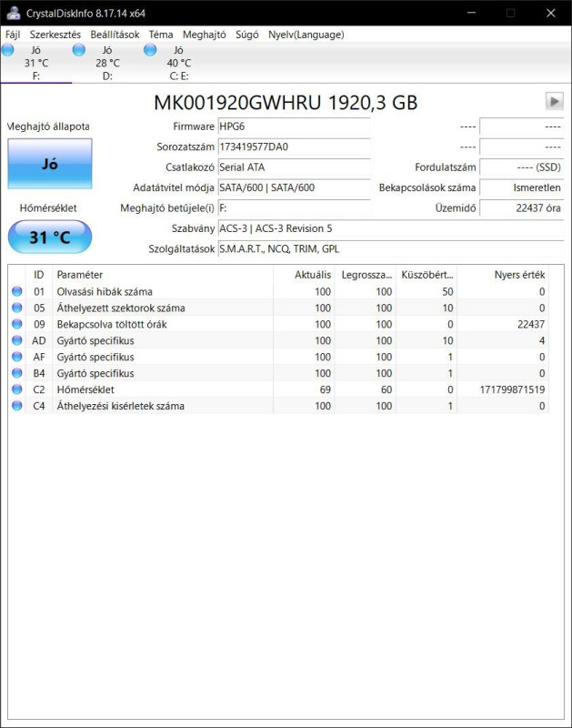This screenshot has width=572, height=728.
Task: Close the CrystalDiskInfo window
Action: coord(551,13)
